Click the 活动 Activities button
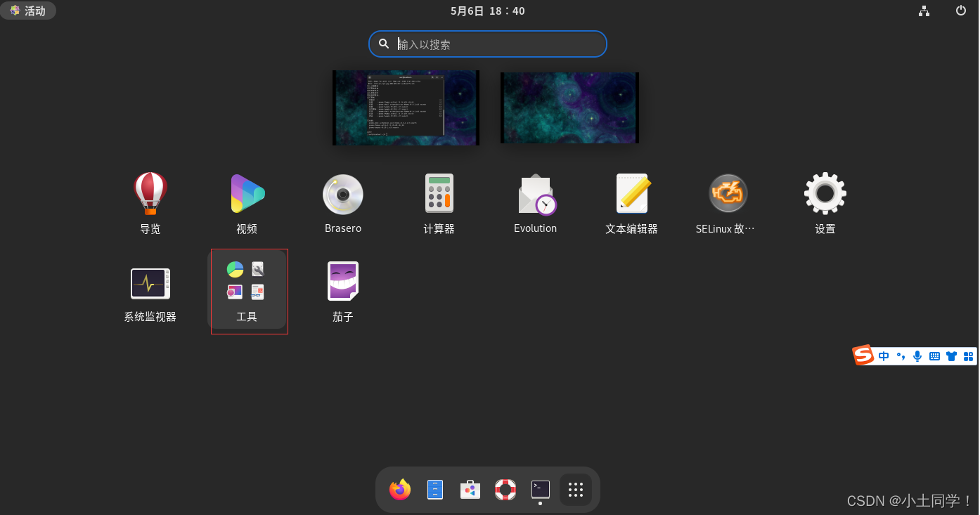 click(28, 11)
